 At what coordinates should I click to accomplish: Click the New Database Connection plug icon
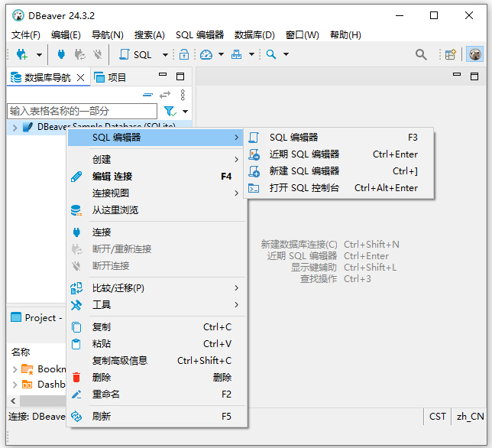click(22, 54)
